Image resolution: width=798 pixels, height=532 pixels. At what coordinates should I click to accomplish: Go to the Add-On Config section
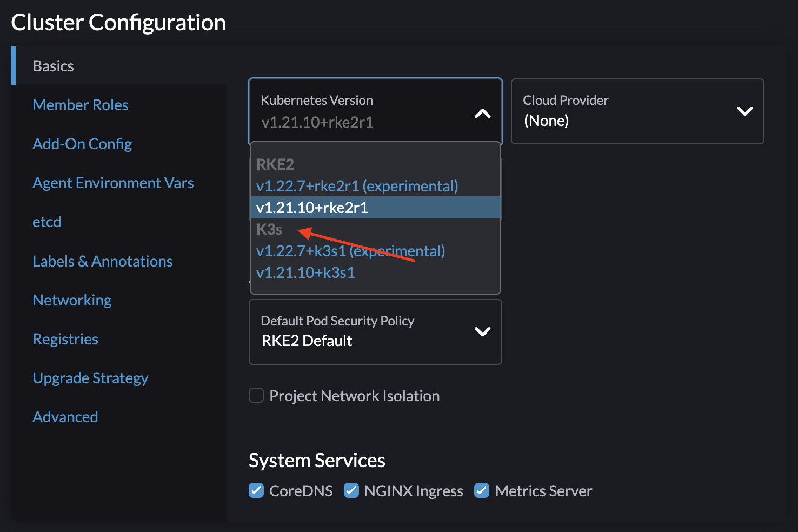click(x=82, y=144)
